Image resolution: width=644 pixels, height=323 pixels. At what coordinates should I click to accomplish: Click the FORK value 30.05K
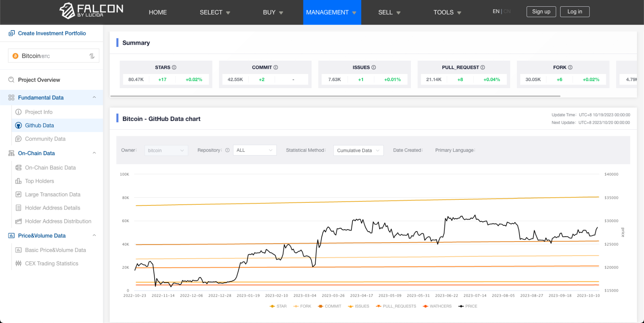tap(533, 80)
